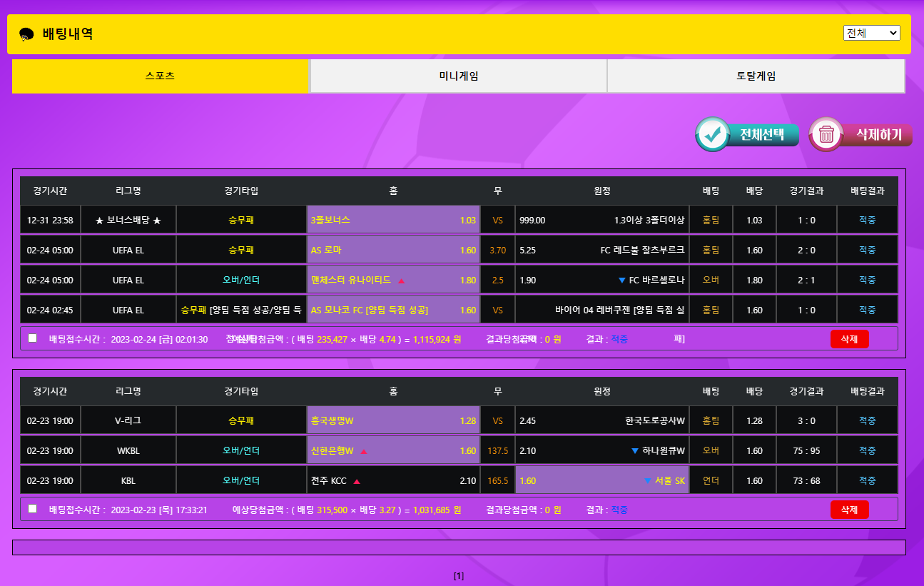Switch to the 토탈게임 tab
Screen dimensions: 924x586
pyautogui.click(x=756, y=76)
